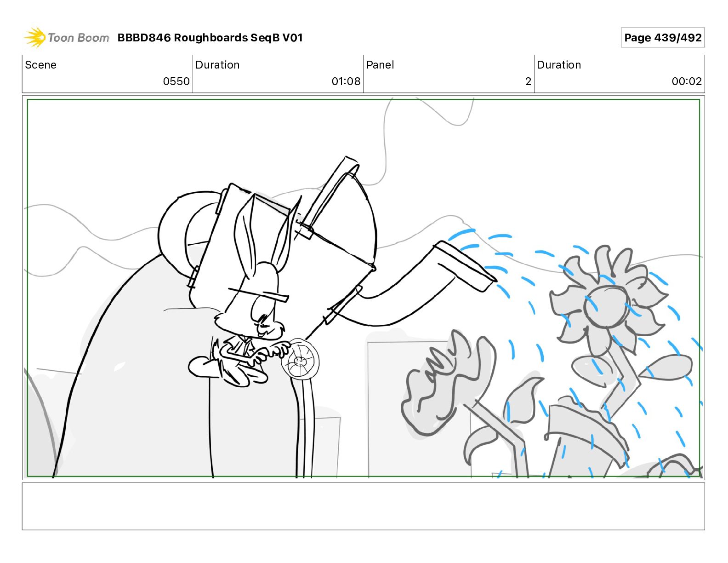Select panel duration value '00:02'
The image size is (728, 563).
click(687, 81)
